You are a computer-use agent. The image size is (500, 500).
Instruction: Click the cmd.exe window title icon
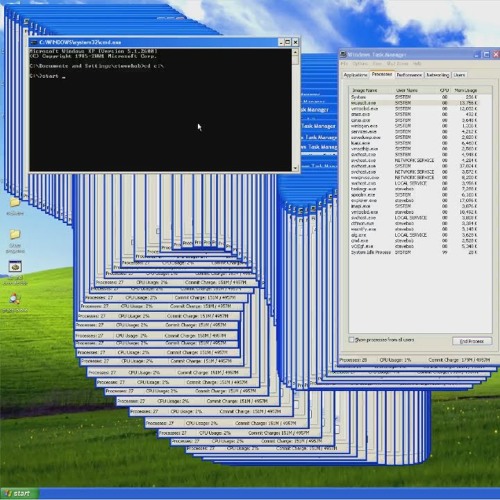click(x=33, y=42)
